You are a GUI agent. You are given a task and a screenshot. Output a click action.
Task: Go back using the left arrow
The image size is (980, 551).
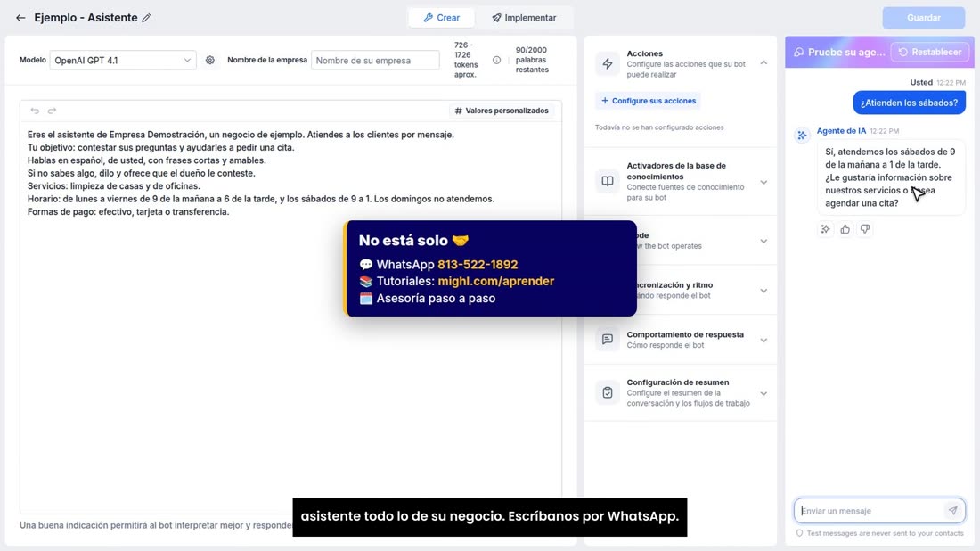coord(20,18)
